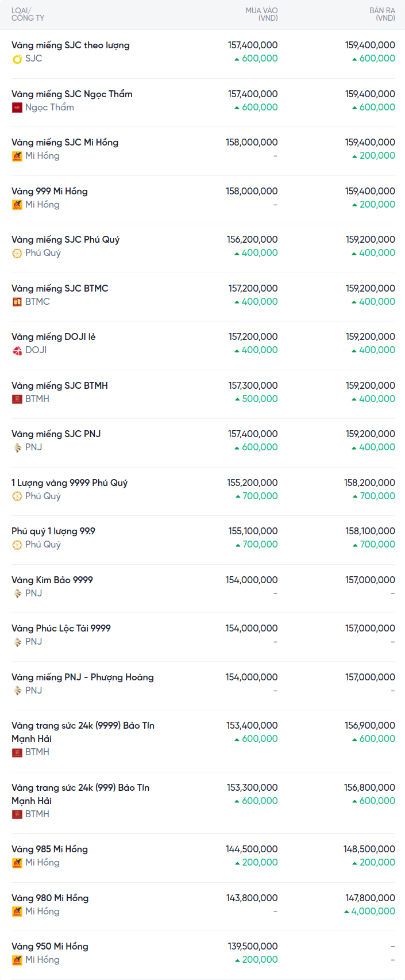Click BTMH logo under Vàng miếng SJC BTMH
This screenshot has width=405, height=980.
click(x=17, y=399)
